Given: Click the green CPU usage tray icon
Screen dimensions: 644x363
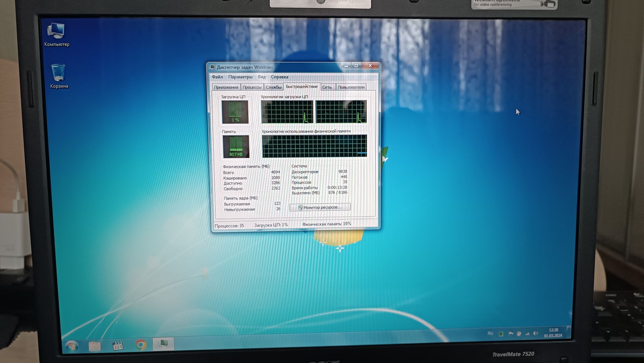Looking at the screenshot, I should pos(501,334).
